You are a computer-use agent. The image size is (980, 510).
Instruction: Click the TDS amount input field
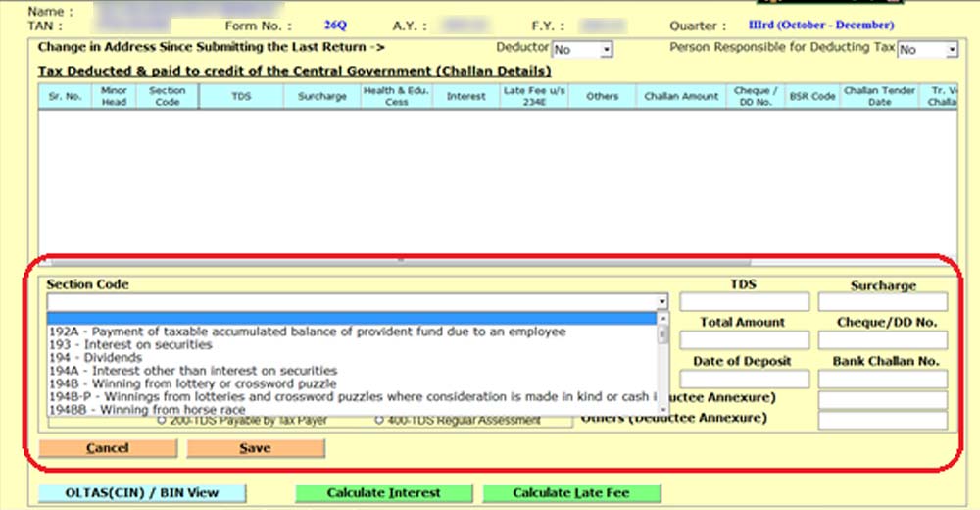744,302
